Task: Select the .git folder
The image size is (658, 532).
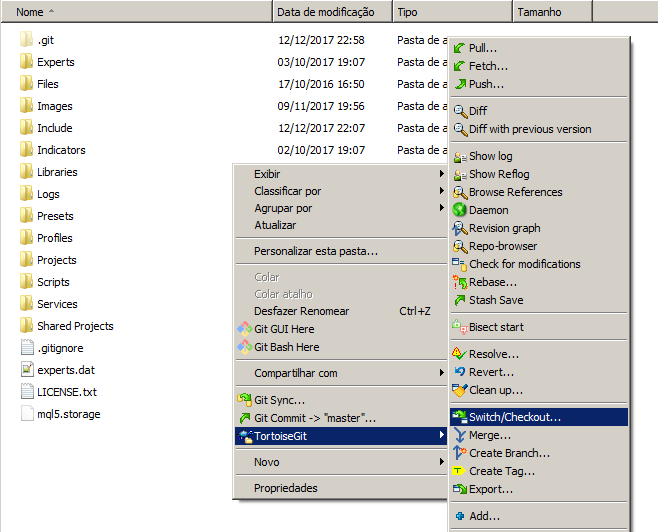Action: 37,40
